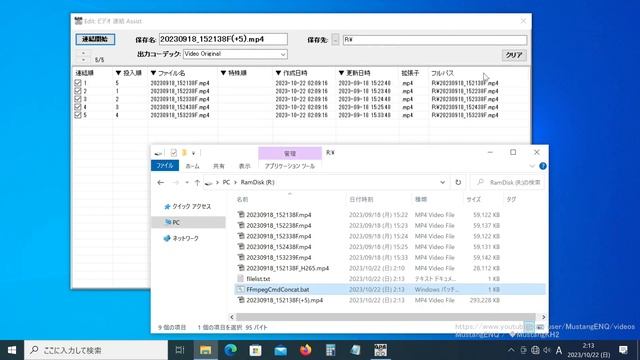Open the recent locations dropdown arrow
The width and height of the screenshot is (640, 360).
(x=187, y=182)
